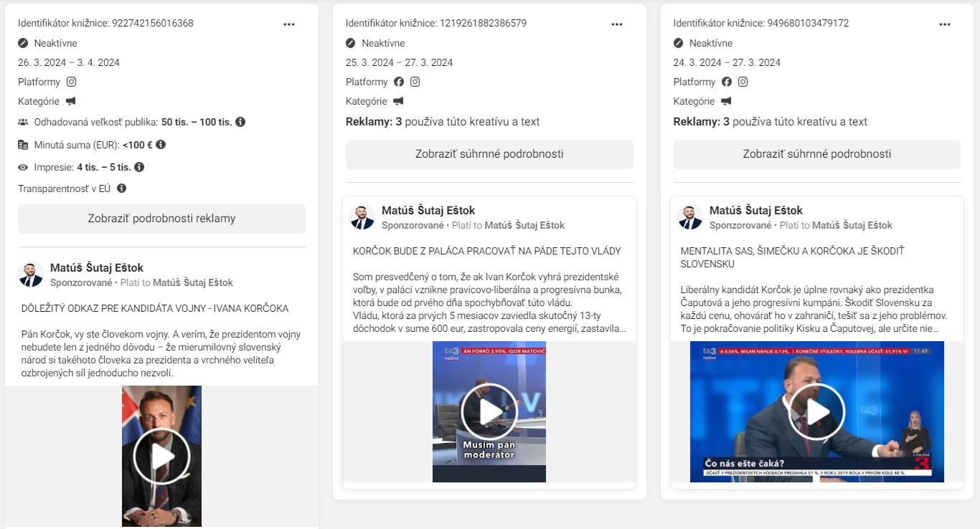980x529 pixels.
Task: Click advertiser profile picture in middle ad
Action: [362, 217]
